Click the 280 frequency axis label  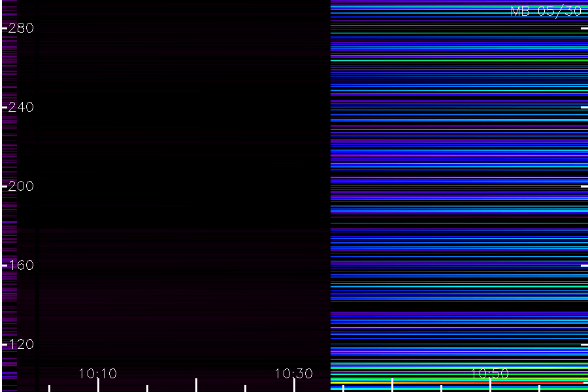[21, 27]
